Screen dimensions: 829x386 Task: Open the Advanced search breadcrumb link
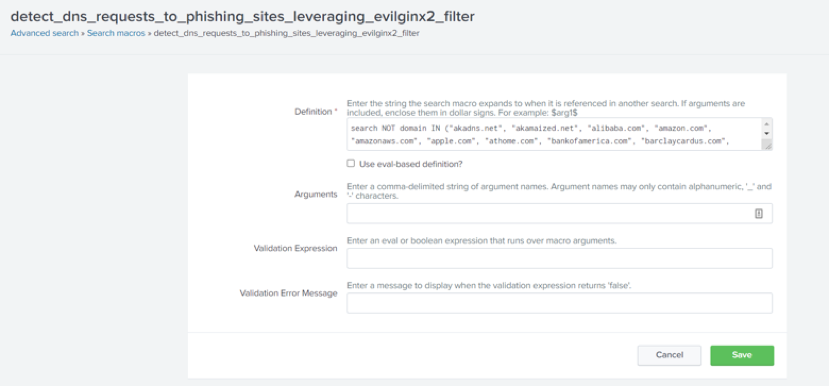(x=44, y=33)
